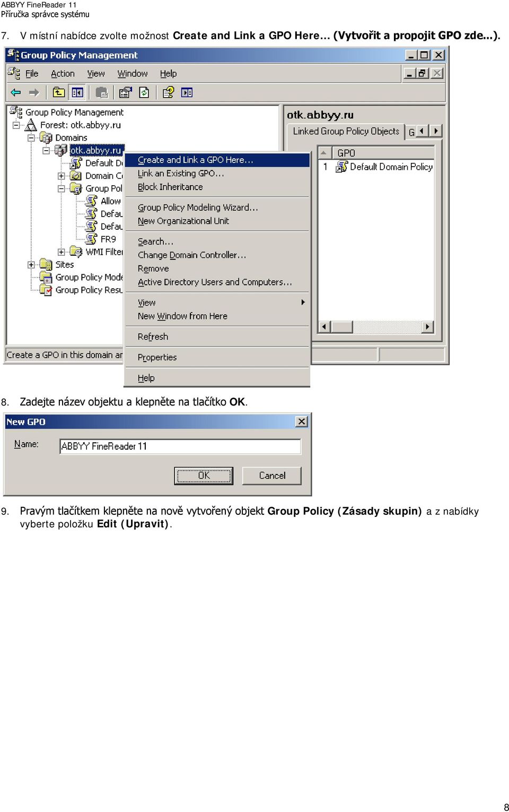Image resolution: width=509 pixels, height=812 pixels.
Task: Open the Help menu in menu bar
Action: (168, 74)
